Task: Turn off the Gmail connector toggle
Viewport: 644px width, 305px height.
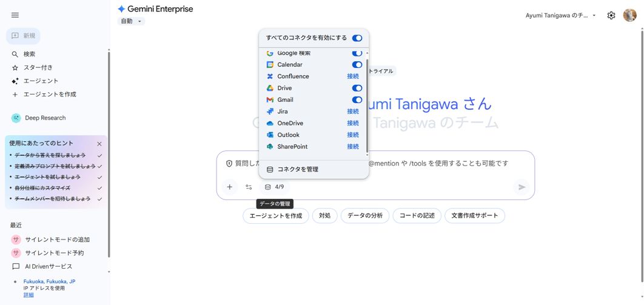Action: [357, 100]
